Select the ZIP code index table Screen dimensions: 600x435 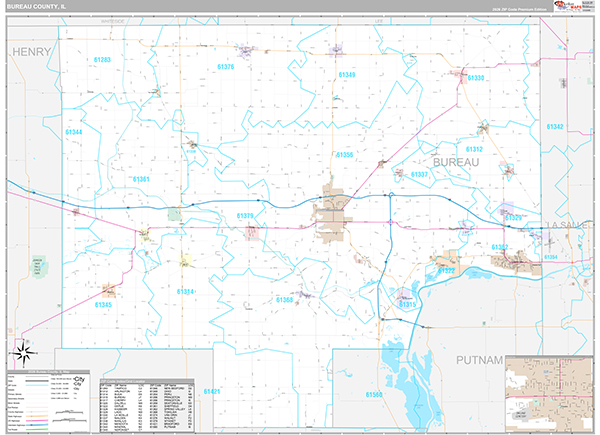147,406
